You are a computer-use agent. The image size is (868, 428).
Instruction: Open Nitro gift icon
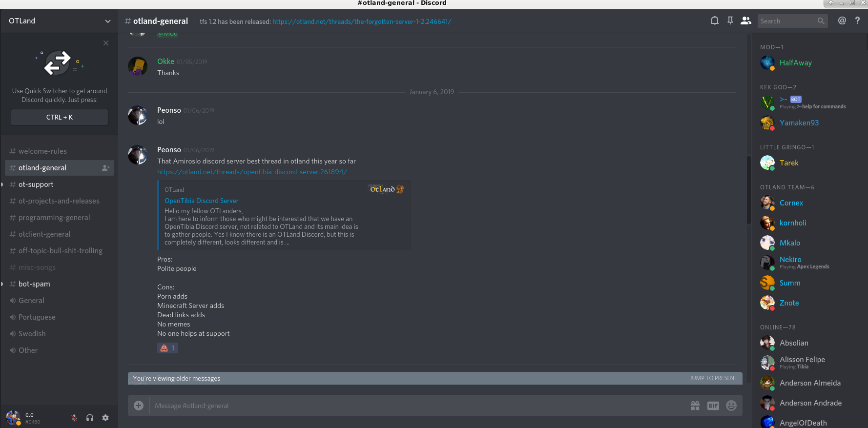(x=695, y=406)
